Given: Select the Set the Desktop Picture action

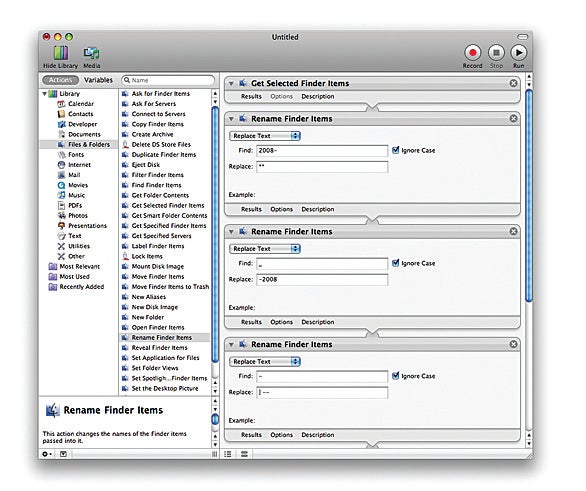Looking at the screenshot, I should [164, 388].
